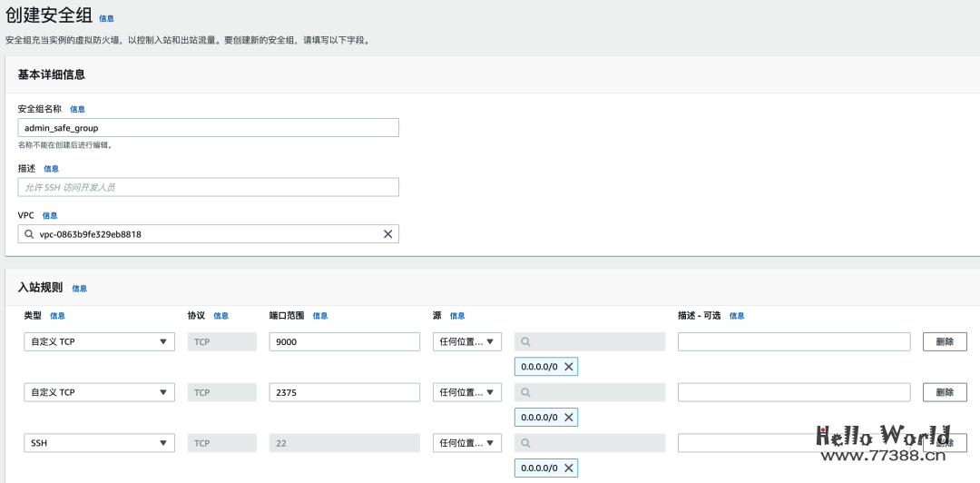Clear the VPC field with the X icon
This screenshot has height=483, width=980.
[387, 234]
